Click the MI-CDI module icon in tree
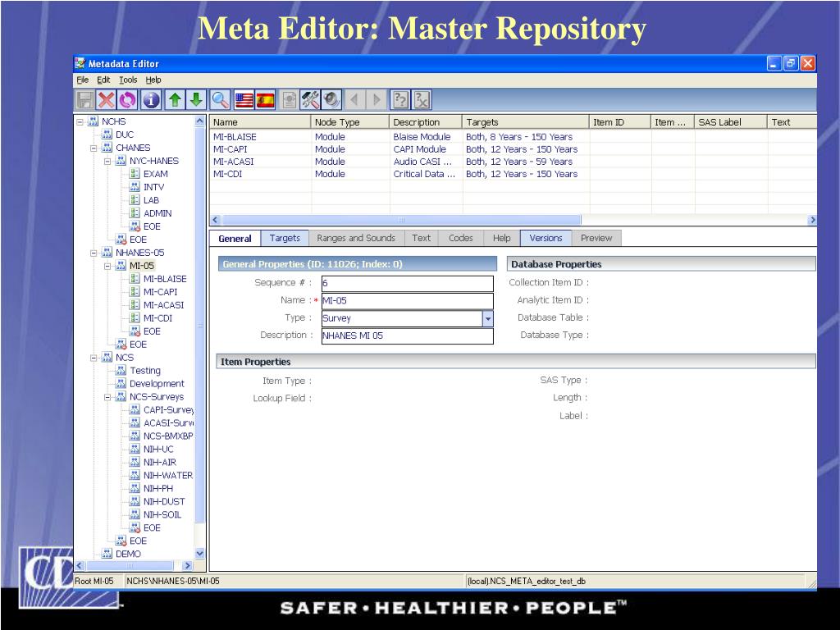This screenshot has height=630, width=840. [x=135, y=317]
